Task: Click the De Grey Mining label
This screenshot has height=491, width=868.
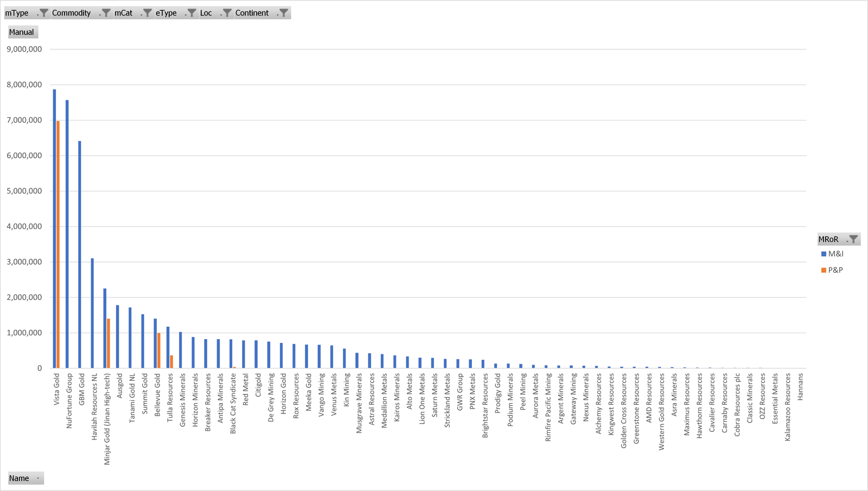Action: click(271, 398)
